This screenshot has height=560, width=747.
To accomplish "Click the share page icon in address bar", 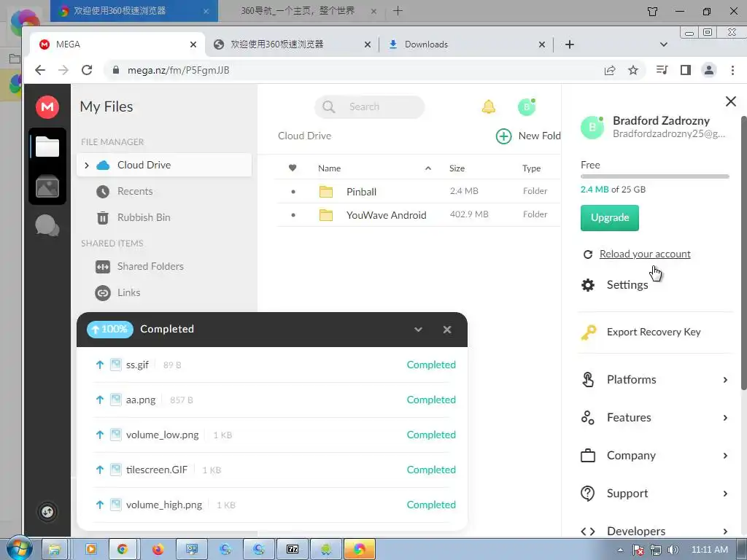I will [x=610, y=71].
